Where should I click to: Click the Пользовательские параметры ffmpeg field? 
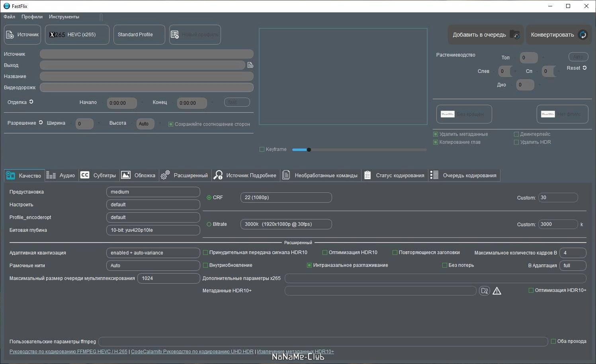[323, 342]
